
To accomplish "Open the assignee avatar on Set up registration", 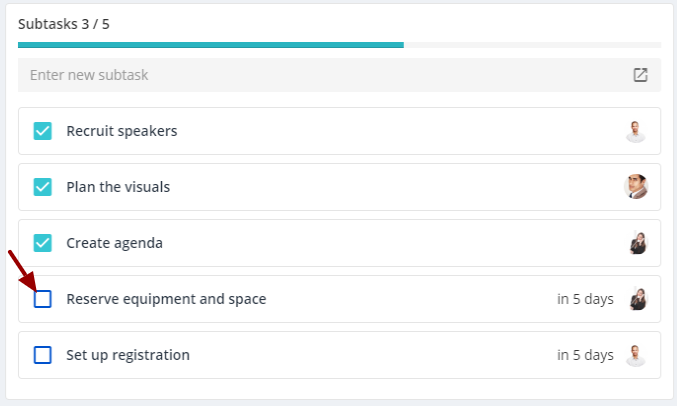I will click(636, 355).
